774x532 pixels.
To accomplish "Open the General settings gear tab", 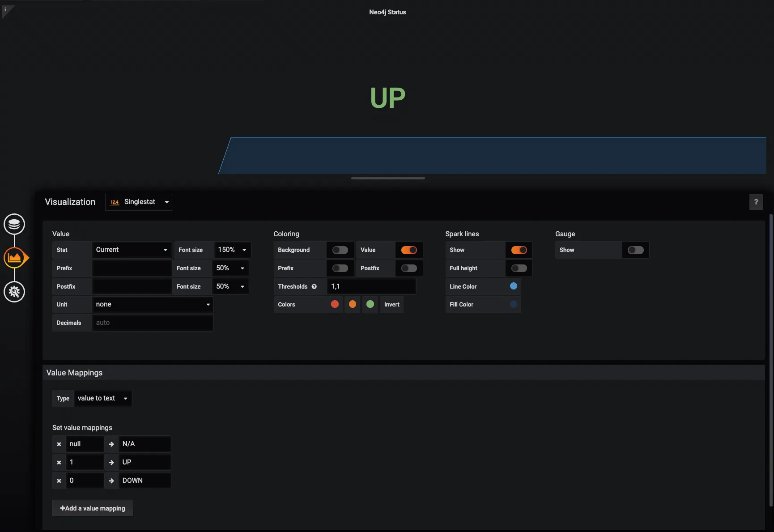I will 14,292.
